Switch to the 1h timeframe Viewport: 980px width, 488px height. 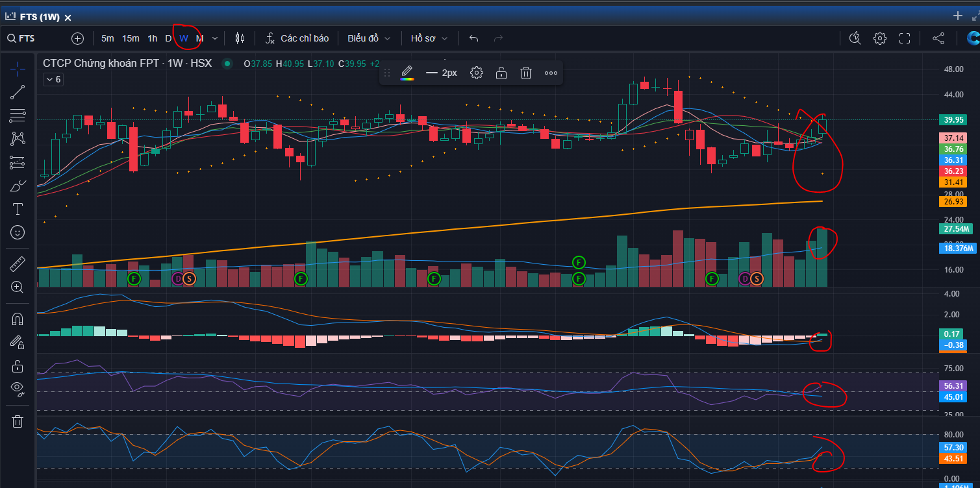[x=152, y=38]
